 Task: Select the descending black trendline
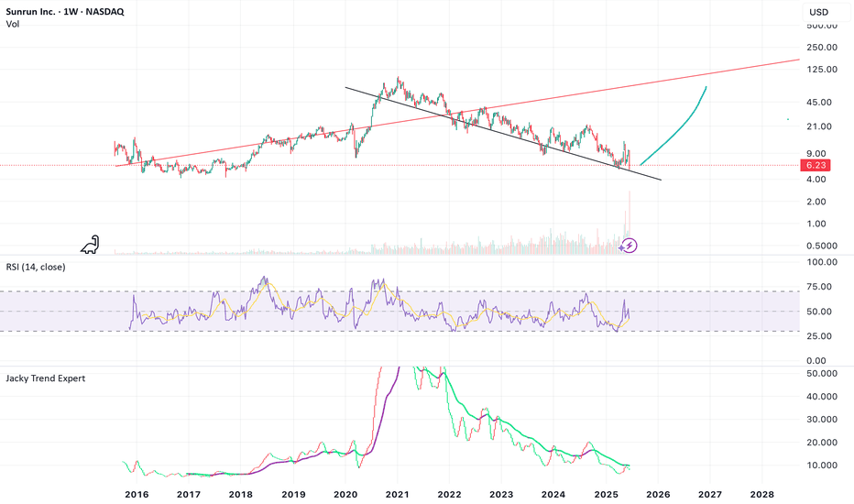(x=504, y=134)
